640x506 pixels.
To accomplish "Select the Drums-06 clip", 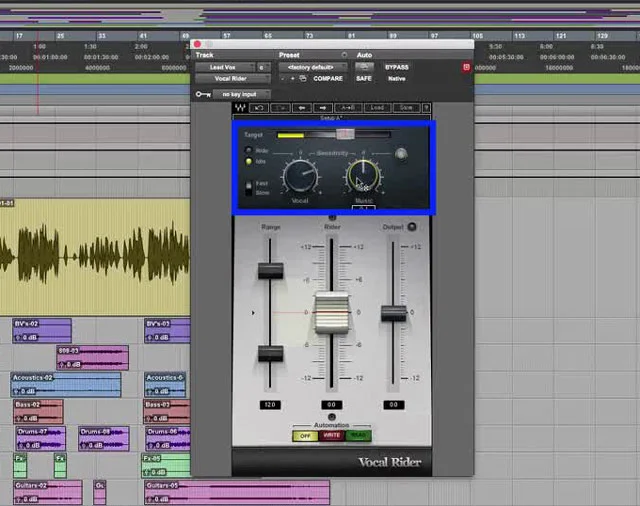I will (168, 439).
